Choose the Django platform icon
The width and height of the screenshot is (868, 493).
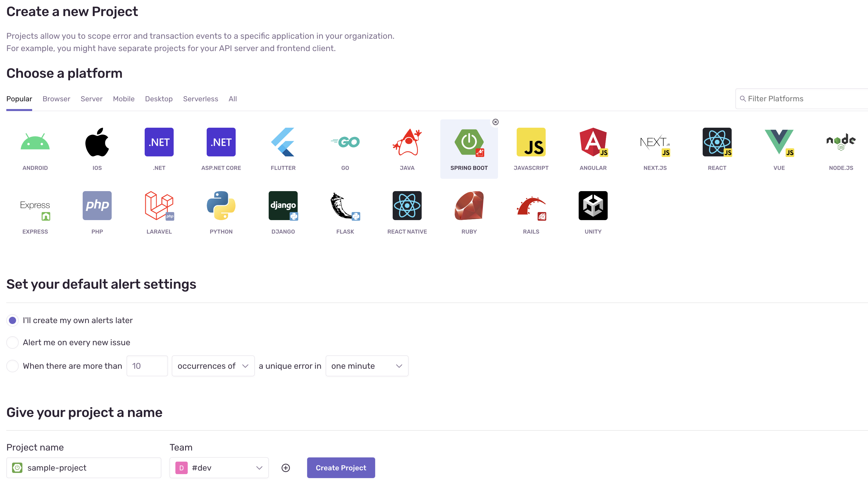pyautogui.click(x=283, y=205)
